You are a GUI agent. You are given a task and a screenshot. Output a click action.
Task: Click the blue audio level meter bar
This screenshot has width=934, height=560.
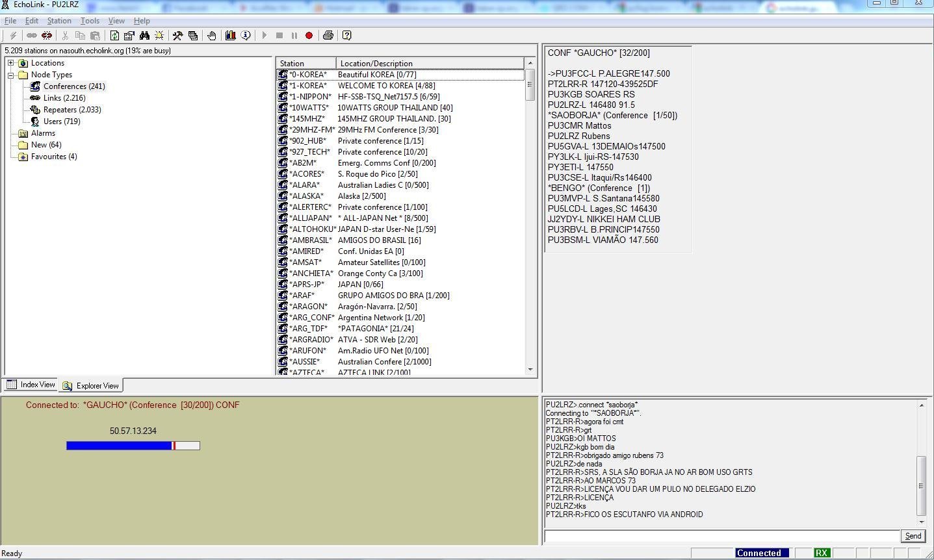(x=120, y=446)
